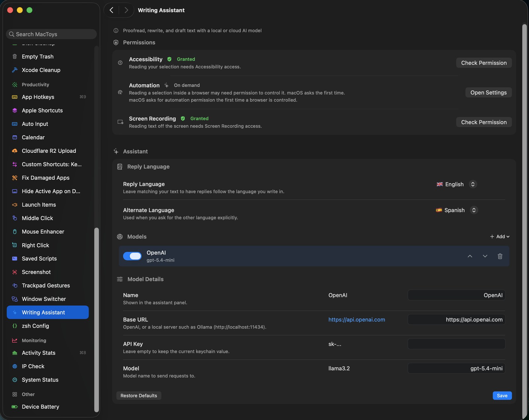Screen dimensions: 529x420
Task: Click the Fix Damaged Apps tools icon
Action: click(15, 178)
